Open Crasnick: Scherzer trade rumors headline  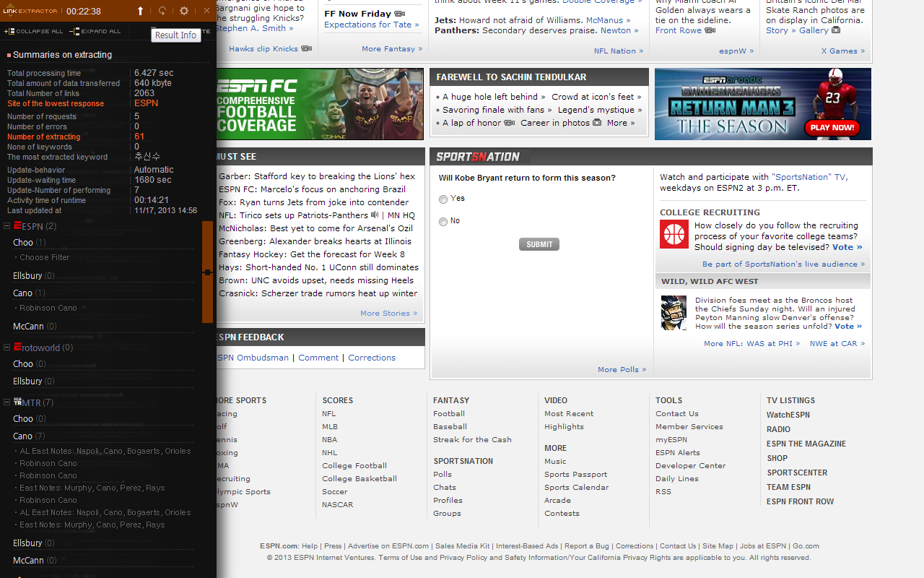tap(318, 293)
